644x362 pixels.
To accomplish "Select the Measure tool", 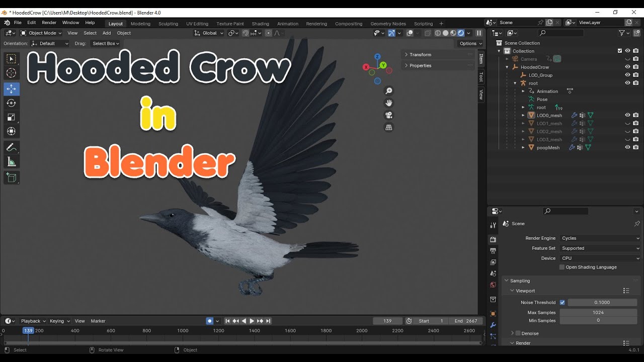I will 11,161.
